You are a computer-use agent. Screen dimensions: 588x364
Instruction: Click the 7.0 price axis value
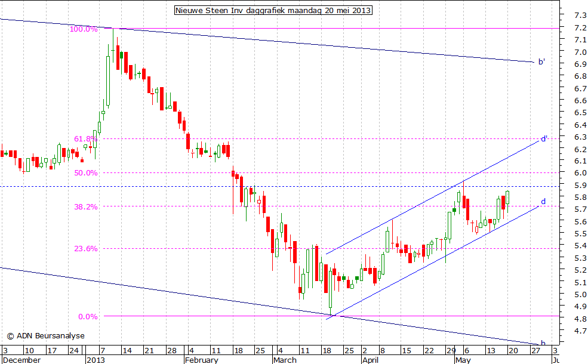coord(580,52)
